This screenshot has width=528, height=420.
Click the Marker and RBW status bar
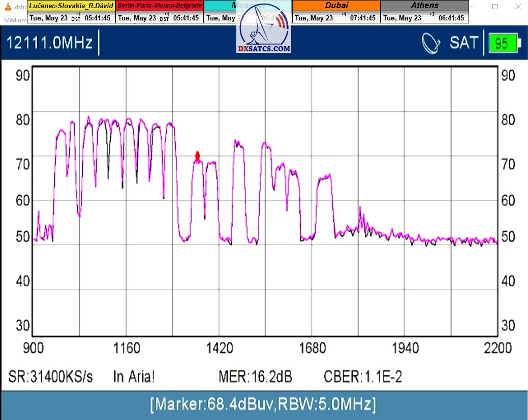(x=263, y=405)
